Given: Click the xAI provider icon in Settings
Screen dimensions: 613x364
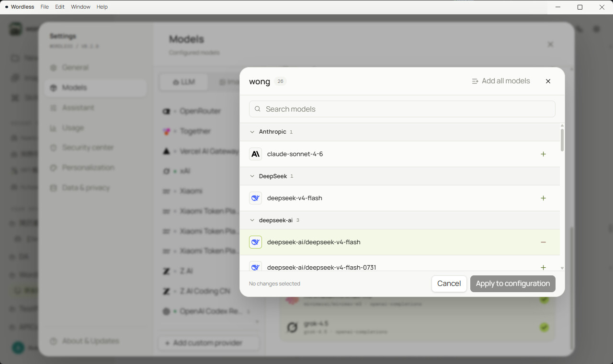Looking at the screenshot, I should [x=166, y=171].
